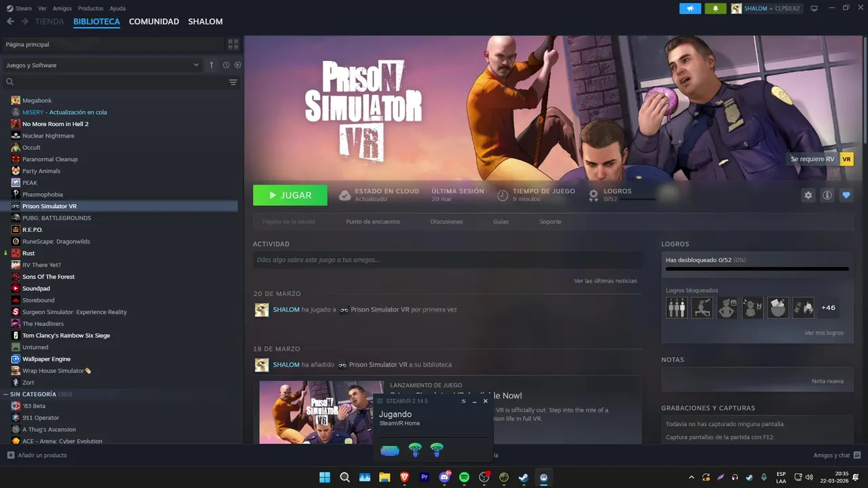Click Ver las últimas noticias link
Image resolution: width=868 pixels, height=488 pixels.
tap(606, 281)
